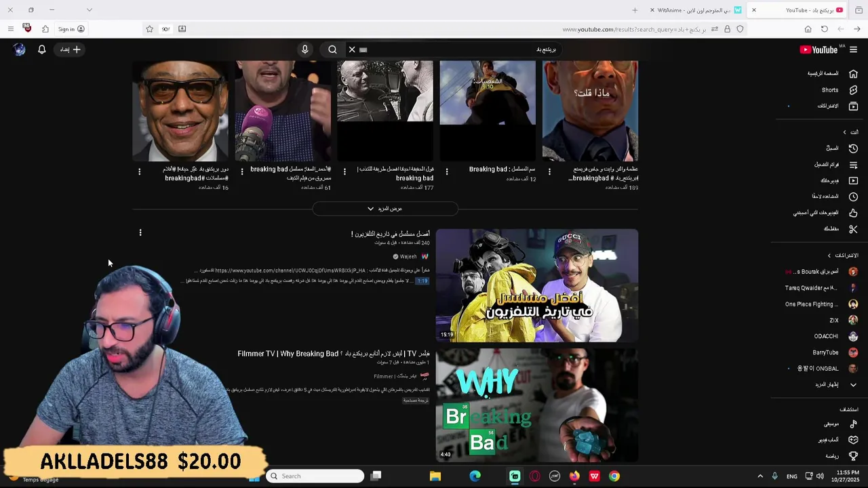This screenshot has height=488, width=868.
Task: Open a new browser tab
Action: tap(635, 10)
